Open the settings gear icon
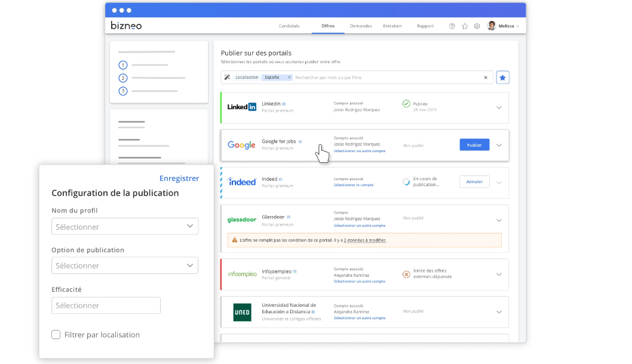 tap(476, 26)
